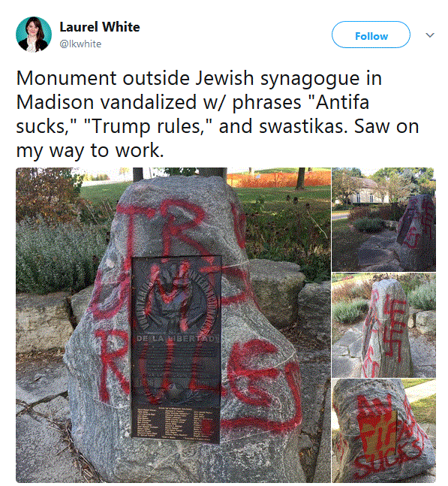The height and width of the screenshot is (486, 448).
Task: Click the 'DE LA LIBERTAD' plaque text
Action: point(177,338)
